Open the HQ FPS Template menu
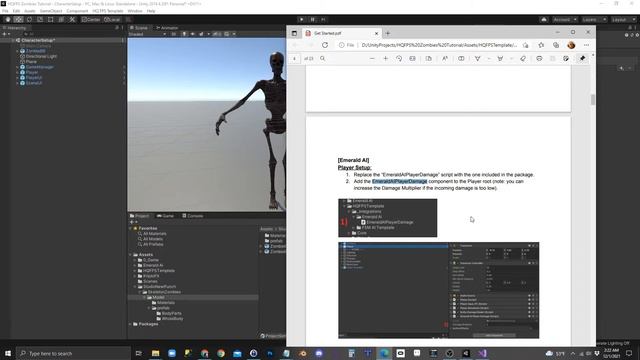The image size is (640, 360). [108, 11]
